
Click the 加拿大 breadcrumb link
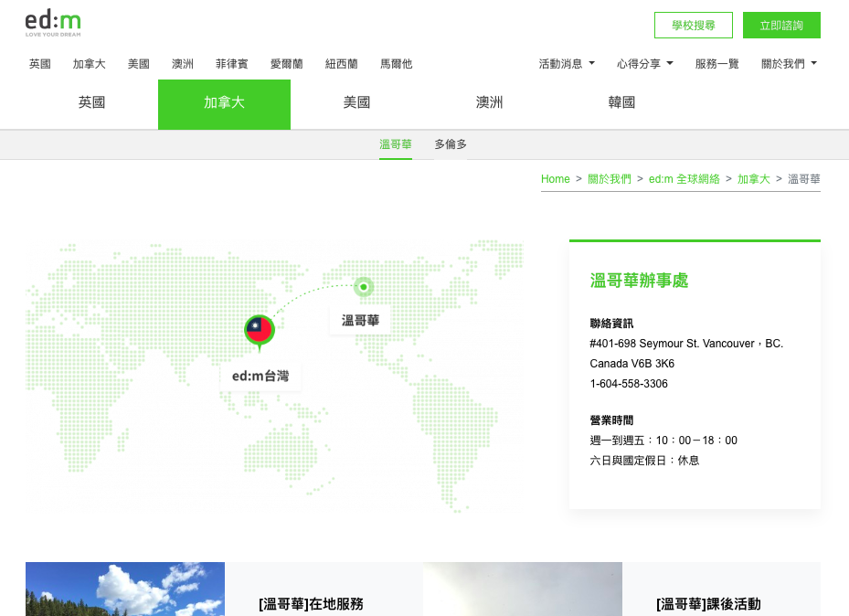pos(754,179)
